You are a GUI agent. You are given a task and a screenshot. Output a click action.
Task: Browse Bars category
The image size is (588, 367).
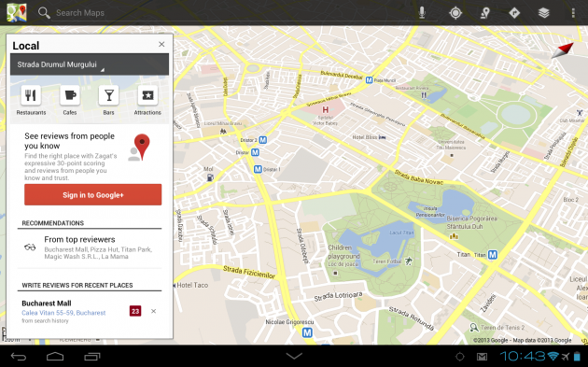click(x=108, y=100)
